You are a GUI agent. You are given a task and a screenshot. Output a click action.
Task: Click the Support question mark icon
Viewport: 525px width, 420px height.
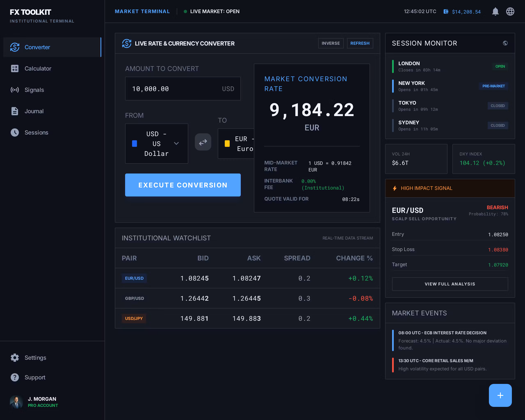(x=15, y=377)
